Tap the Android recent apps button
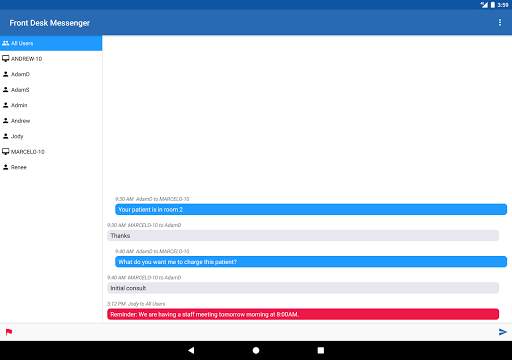The height and width of the screenshot is (360, 512). tap(321, 350)
